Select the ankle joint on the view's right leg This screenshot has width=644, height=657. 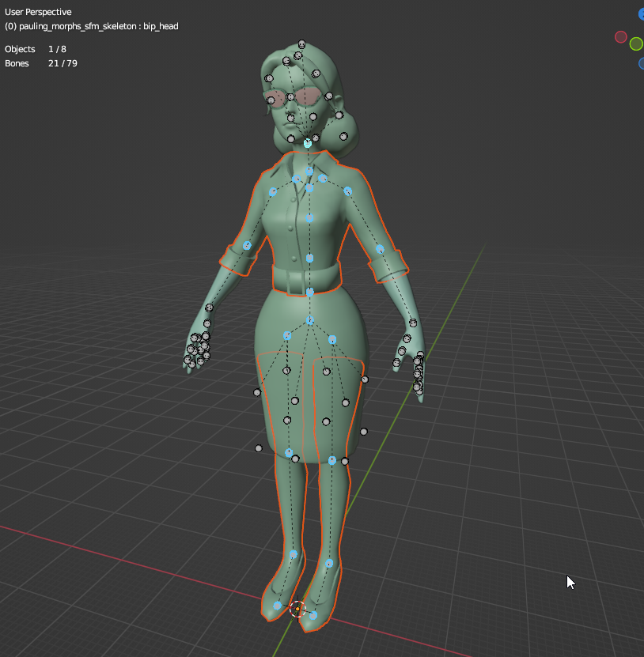coord(329,564)
